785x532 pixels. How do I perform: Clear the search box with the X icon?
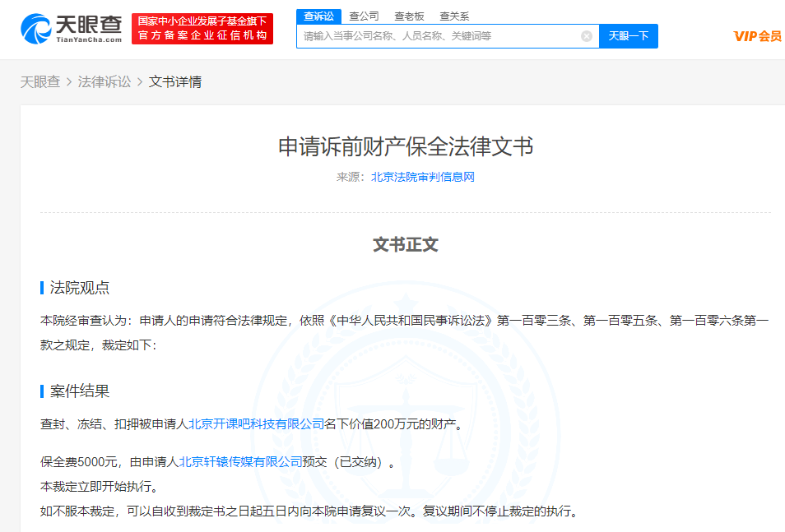pyautogui.click(x=587, y=36)
